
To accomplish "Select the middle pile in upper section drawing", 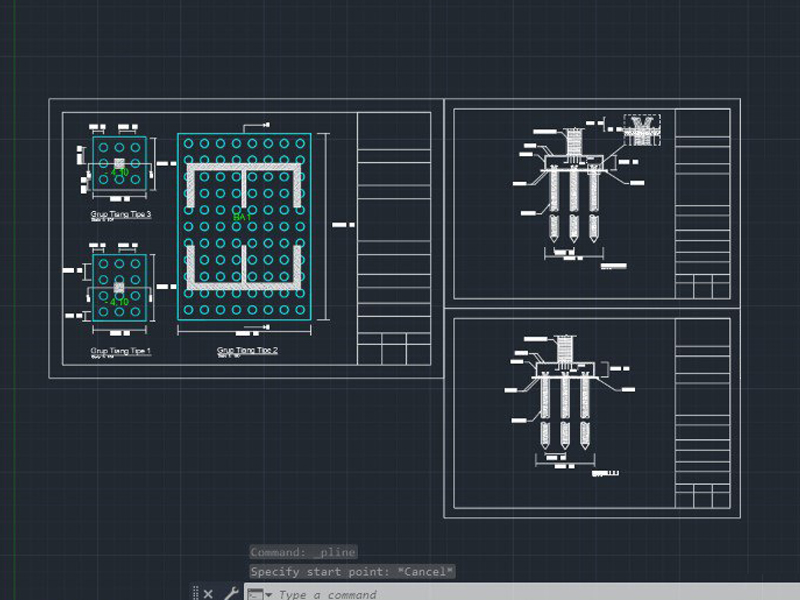I will (574, 205).
